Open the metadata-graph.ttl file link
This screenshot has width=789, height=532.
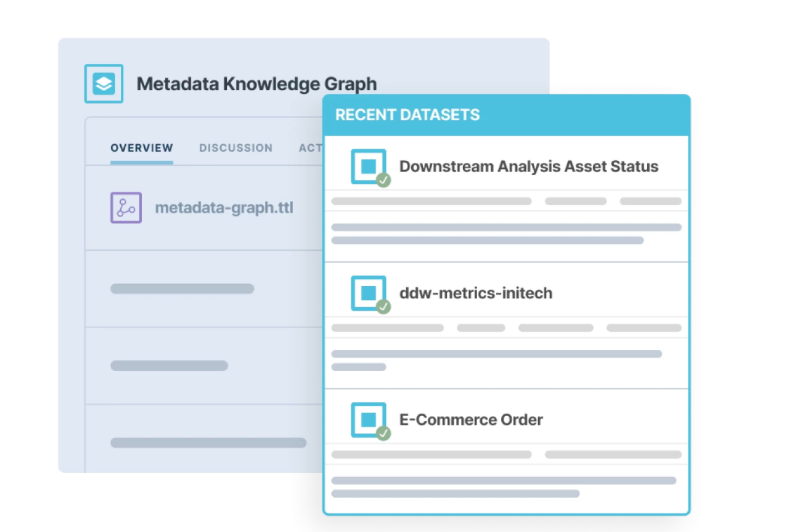point(224,208)
